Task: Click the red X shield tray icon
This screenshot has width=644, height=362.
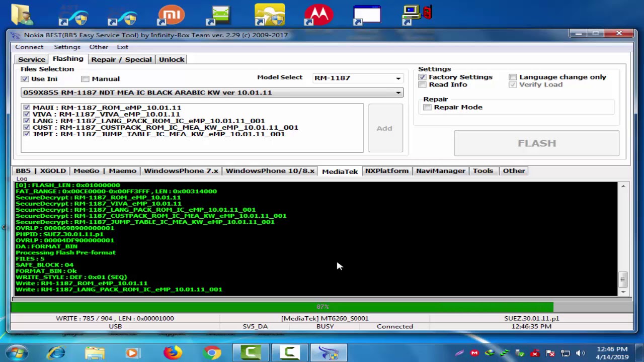Action: pos(535,353)
